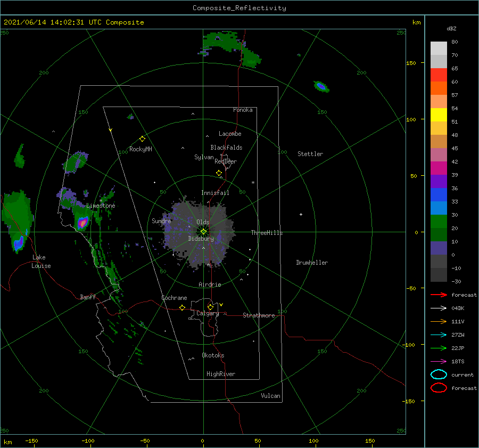479x448 pixels.
Task: Click the yellow diamond marker inside Calgary outline
Action: pyautogui.click(x=210, y=307)
